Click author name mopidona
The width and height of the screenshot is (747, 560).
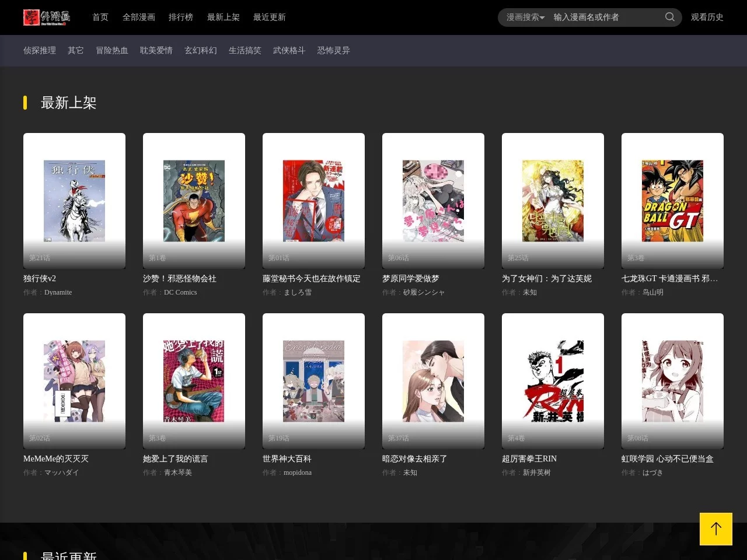click(x=298, y=473)
